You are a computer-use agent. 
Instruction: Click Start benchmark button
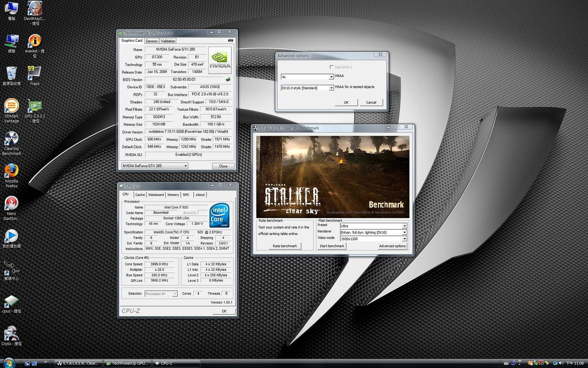click(x=332, y=246)
